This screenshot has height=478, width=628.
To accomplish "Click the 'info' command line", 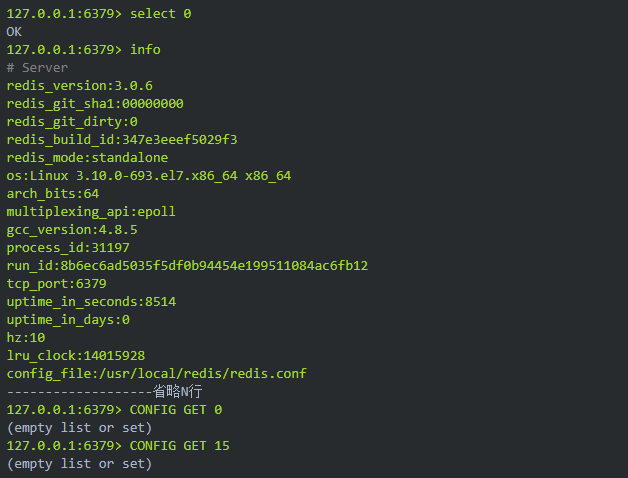I will click(83, 50).
